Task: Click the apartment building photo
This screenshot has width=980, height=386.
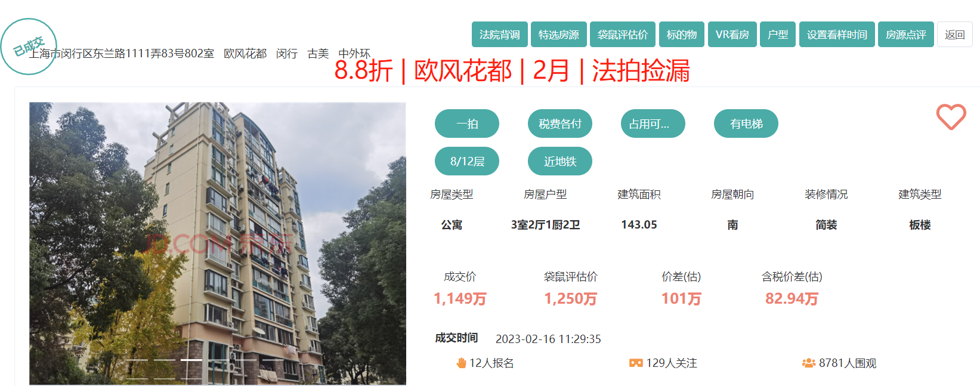Action: click(x=218, y=239)
